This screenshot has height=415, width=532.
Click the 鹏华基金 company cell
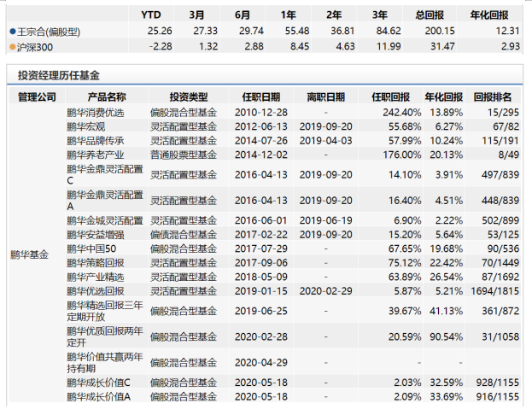pyautogui.click(x=30, y=254)
